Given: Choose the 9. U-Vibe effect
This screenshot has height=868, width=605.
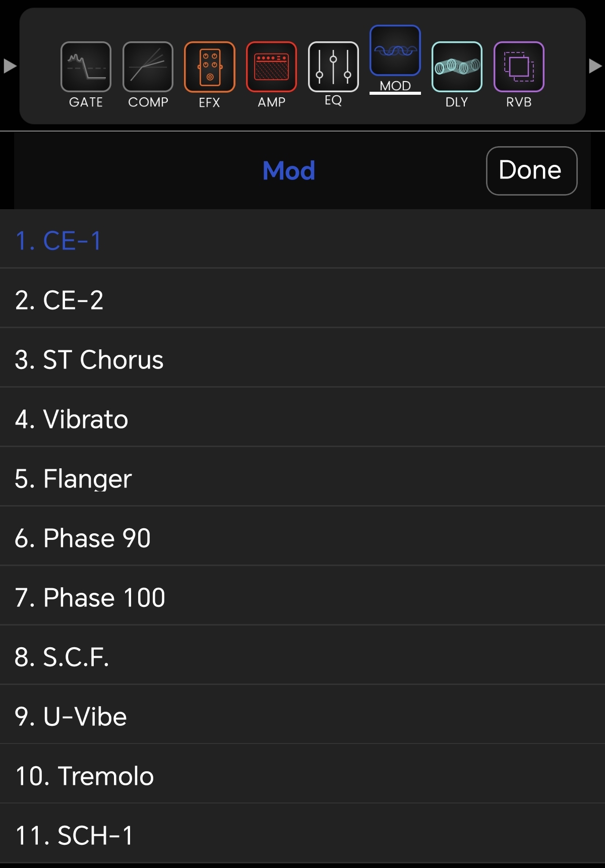Looking at the screenshot, I should pos(302,715).
